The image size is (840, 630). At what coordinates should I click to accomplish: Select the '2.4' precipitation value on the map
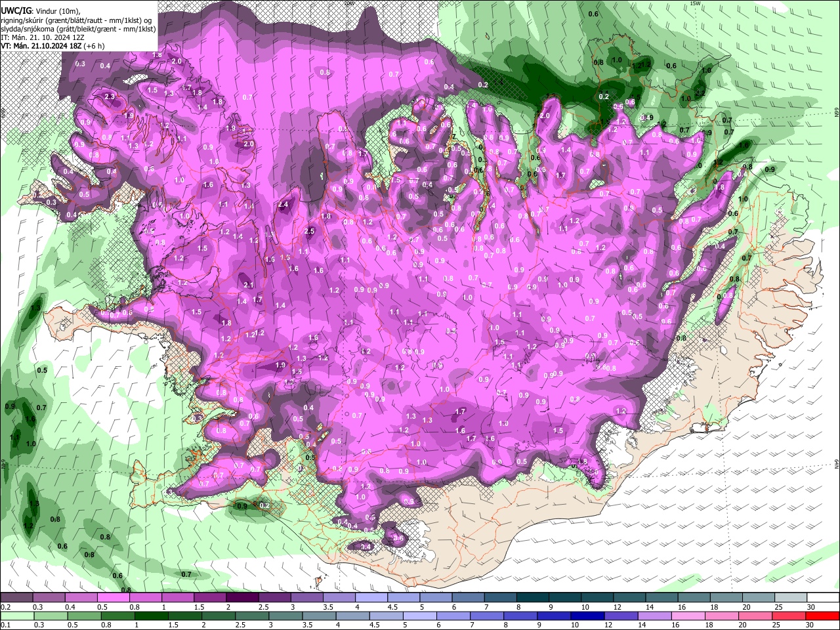283,205
